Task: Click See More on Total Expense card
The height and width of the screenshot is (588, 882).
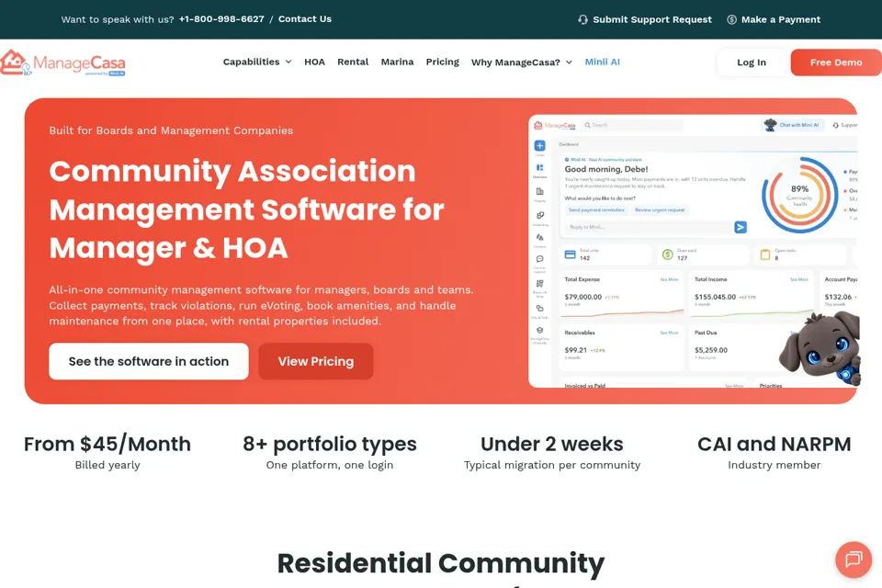Action: click(669, 279)
